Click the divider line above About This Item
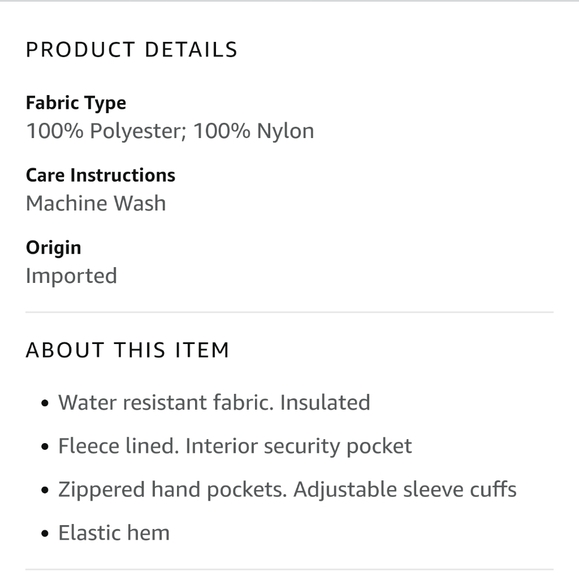Viewport: 579px width, 580px height. 289,312
